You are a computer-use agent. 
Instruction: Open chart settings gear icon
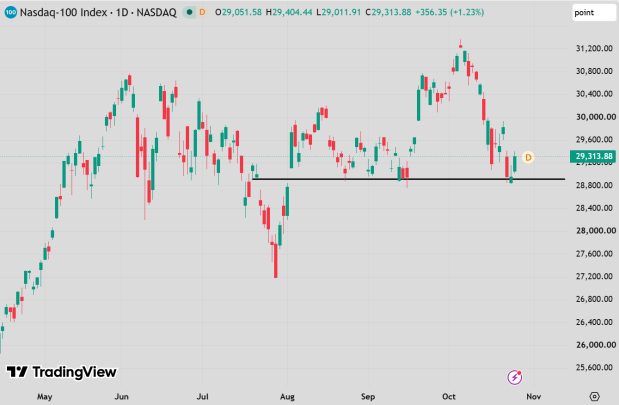coord(595,396)
